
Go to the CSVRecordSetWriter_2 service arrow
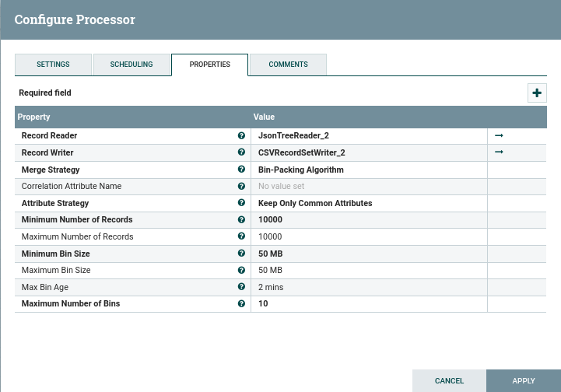tap(500, 152)
